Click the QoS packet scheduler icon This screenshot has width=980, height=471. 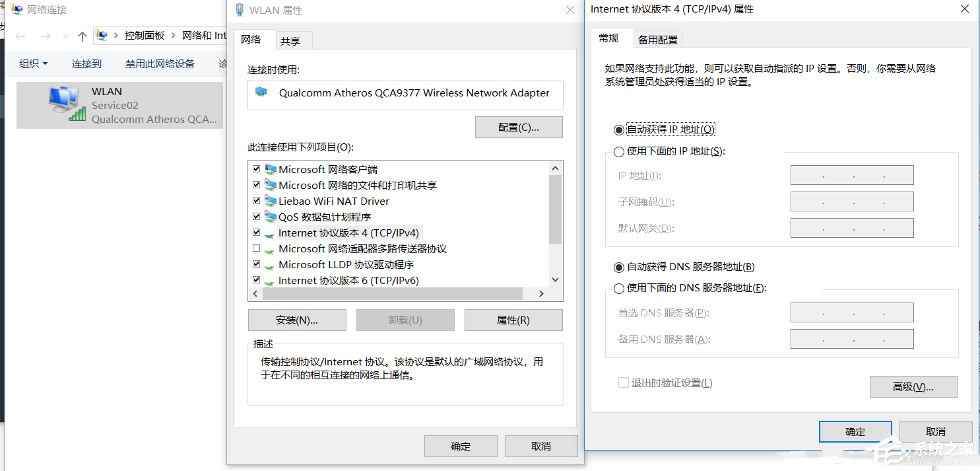270,217
